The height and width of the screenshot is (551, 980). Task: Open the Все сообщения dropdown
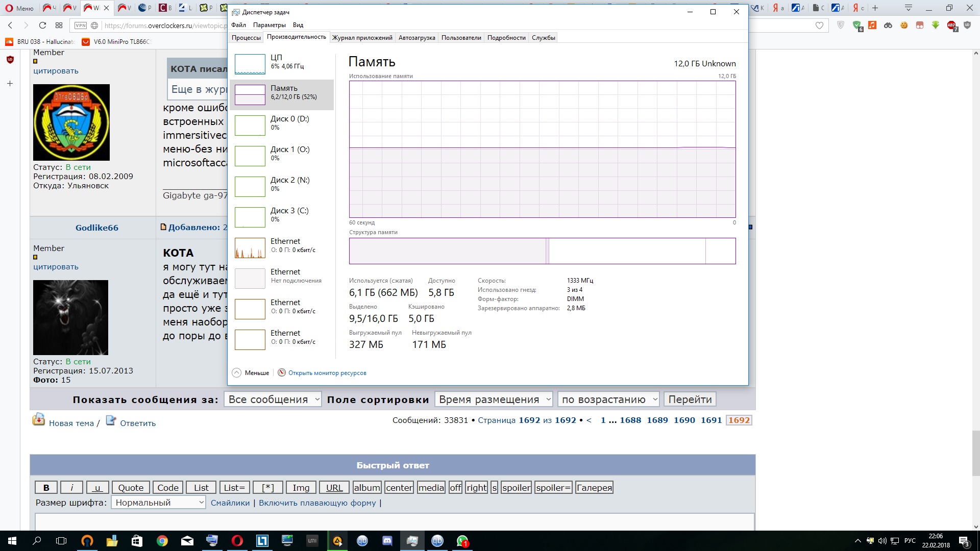click(273, 399)
